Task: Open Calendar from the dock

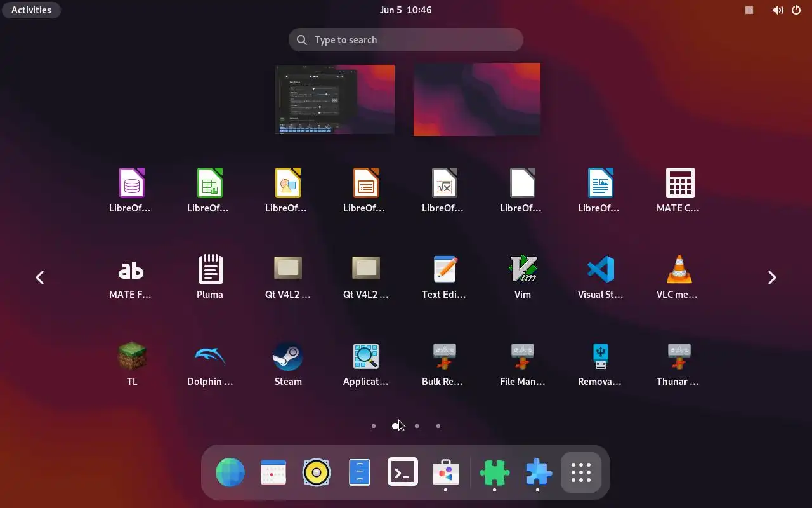Action: pos(273,472)
